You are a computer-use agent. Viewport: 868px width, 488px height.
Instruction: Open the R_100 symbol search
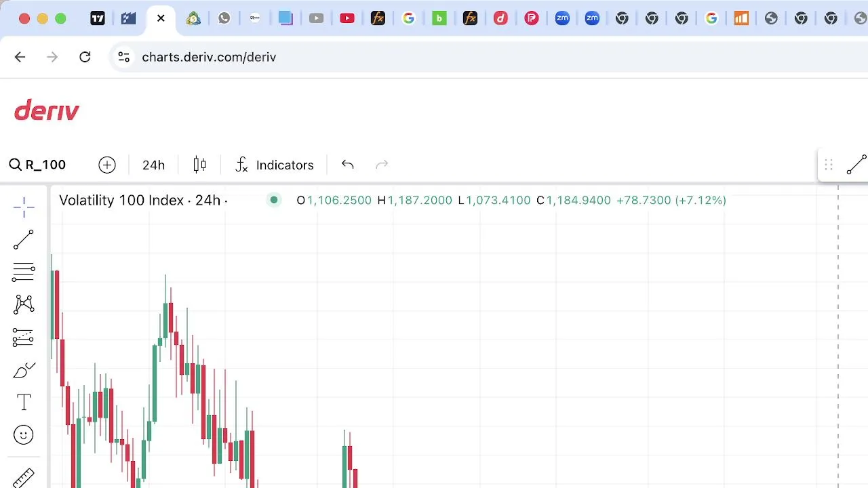[x=37, y=165]
